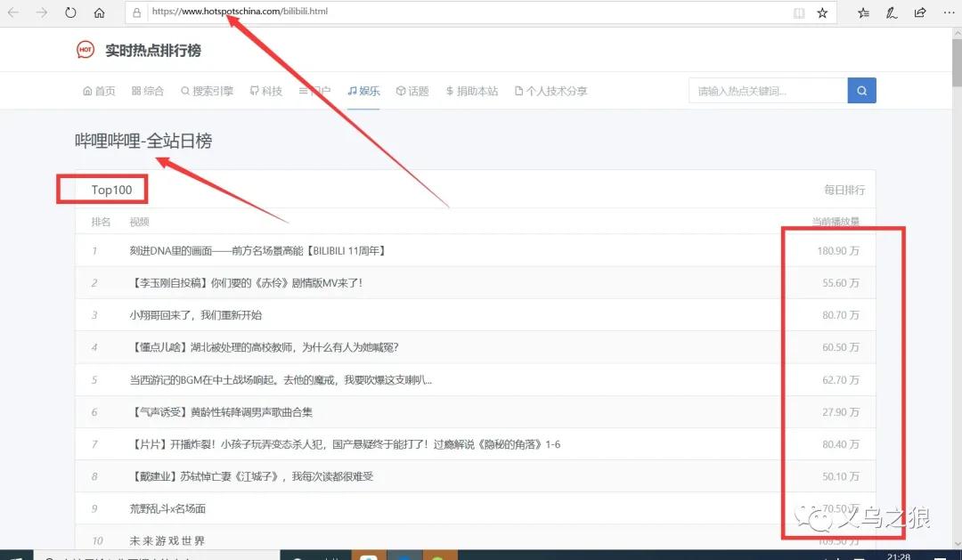Go to the browser home page

[x=100, y=13]
